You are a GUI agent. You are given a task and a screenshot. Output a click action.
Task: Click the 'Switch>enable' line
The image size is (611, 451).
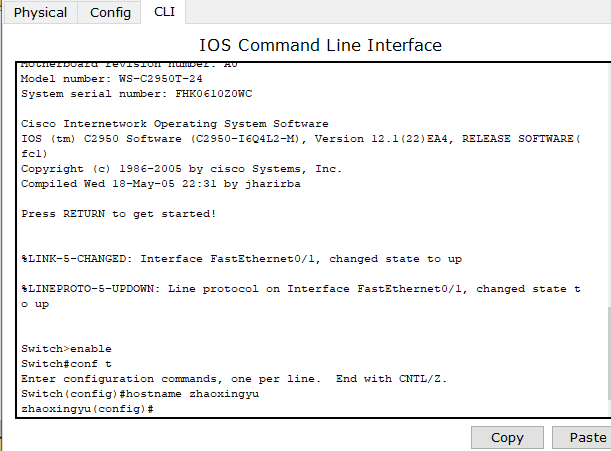click(66, 348)
